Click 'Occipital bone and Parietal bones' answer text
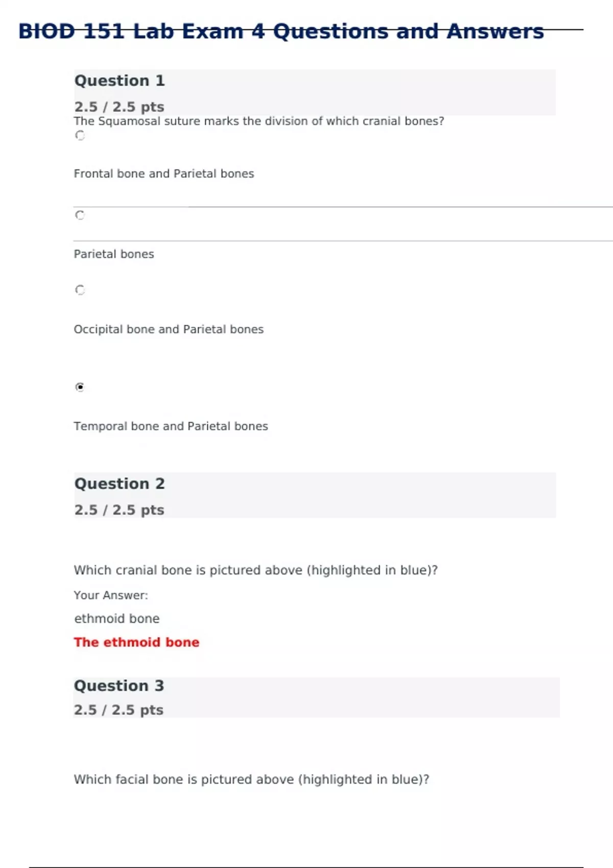Image resolution: width=613 pixels, height=868 pixels. (169, 329)
